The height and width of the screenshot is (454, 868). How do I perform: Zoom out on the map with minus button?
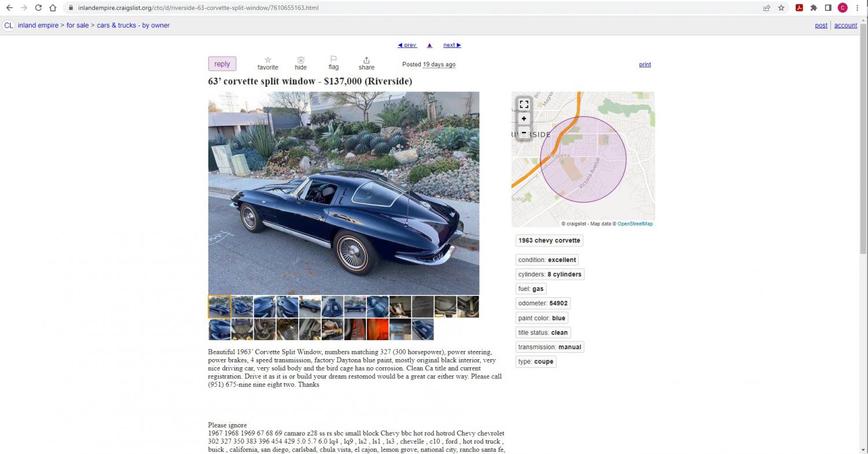click(524, 132)
